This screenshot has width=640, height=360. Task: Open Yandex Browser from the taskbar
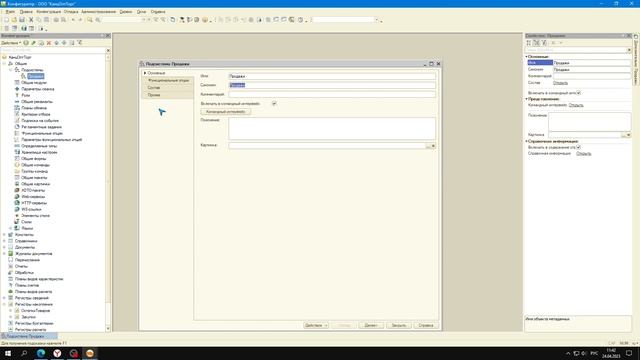pyautogui.click(x=57, y=353)
